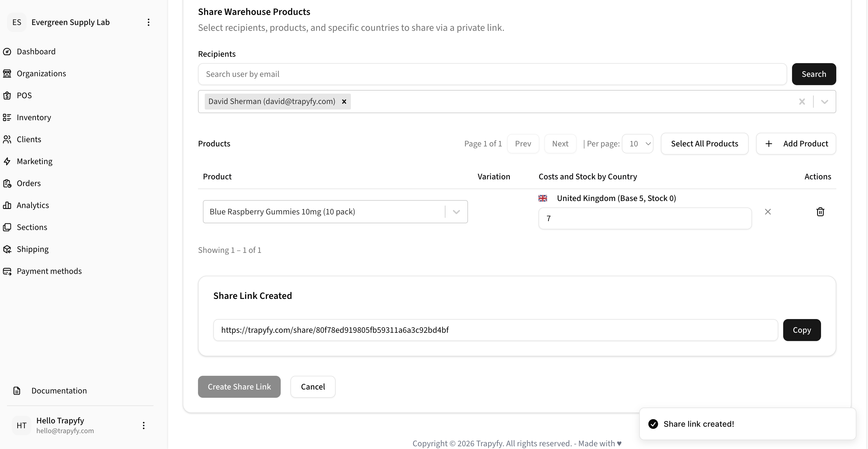
Task: Click the Orders clipboard icon
Action: click(7, 183)
